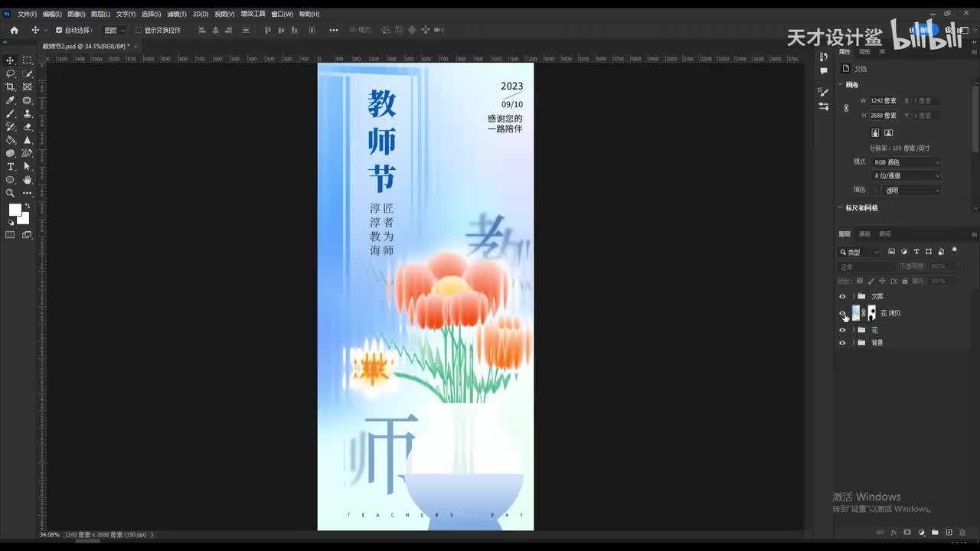980x551 pixels.
Task: Click delete layer trash icon
Action: [962, 532]
